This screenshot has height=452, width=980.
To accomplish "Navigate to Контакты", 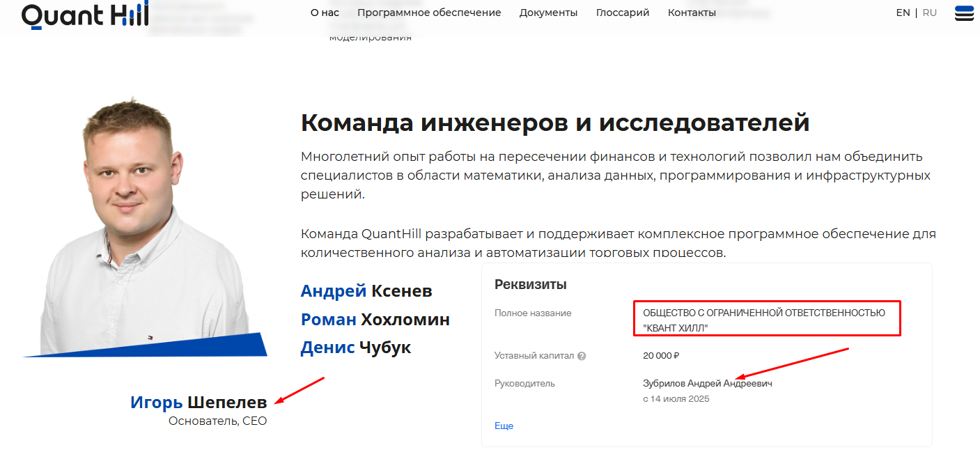I will 692,13.
